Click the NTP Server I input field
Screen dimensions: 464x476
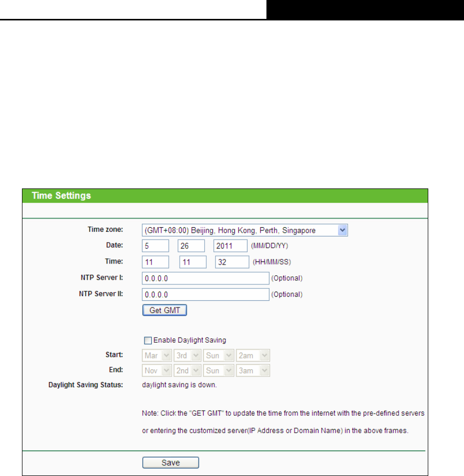[x=205, y=278]
